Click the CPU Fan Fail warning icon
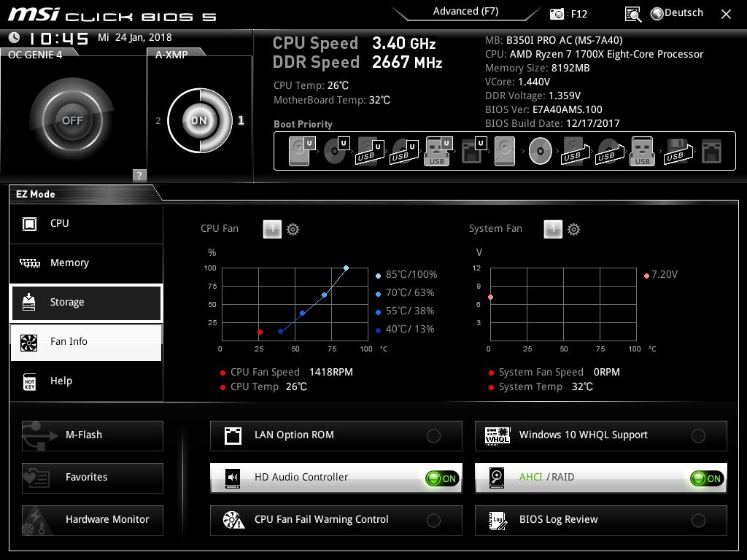 coord(233,520)
